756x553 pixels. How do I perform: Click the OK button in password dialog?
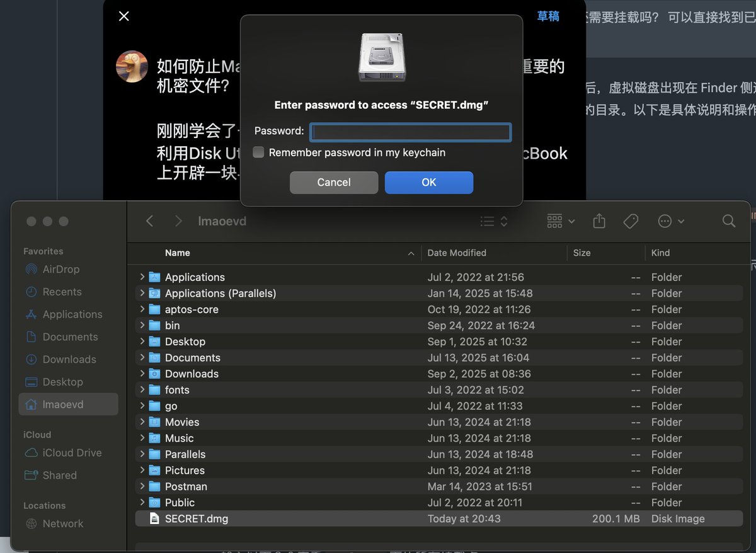tap(428, 182)
